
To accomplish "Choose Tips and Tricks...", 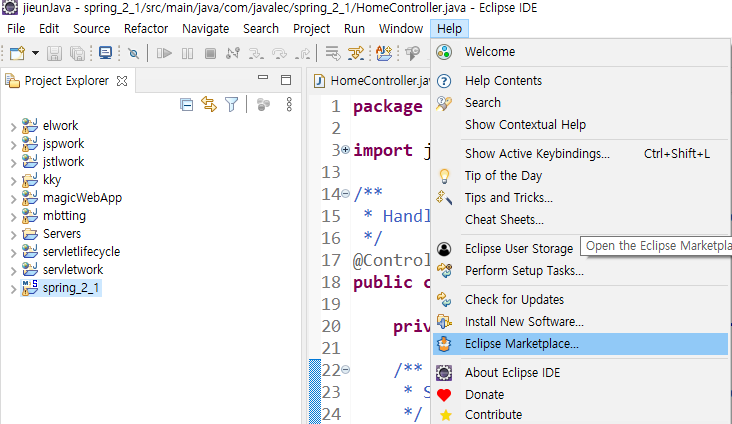I will (580, 198).
